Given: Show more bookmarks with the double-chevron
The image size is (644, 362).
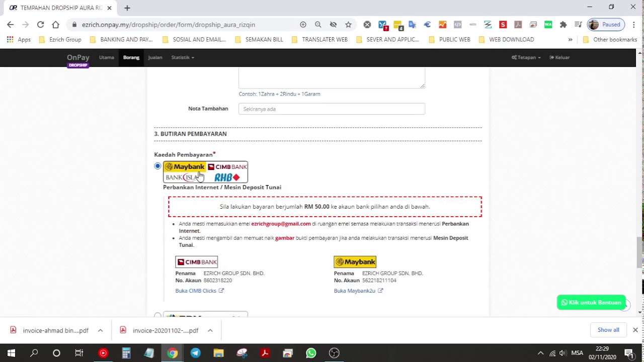Looking at the screenshot, I should point(570,39).
